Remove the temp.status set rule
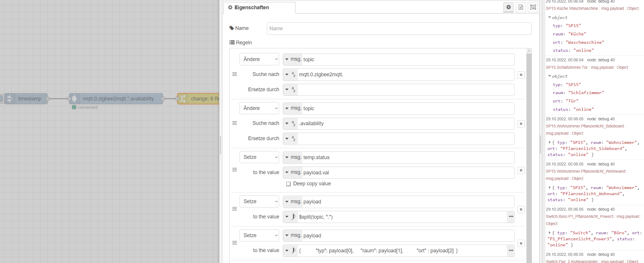This screenshot has height=263, width=644. [x=521, y=170]
